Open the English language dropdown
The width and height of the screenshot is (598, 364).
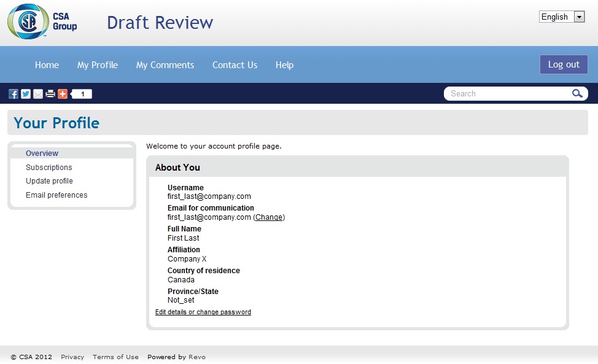tap(562, 17)
